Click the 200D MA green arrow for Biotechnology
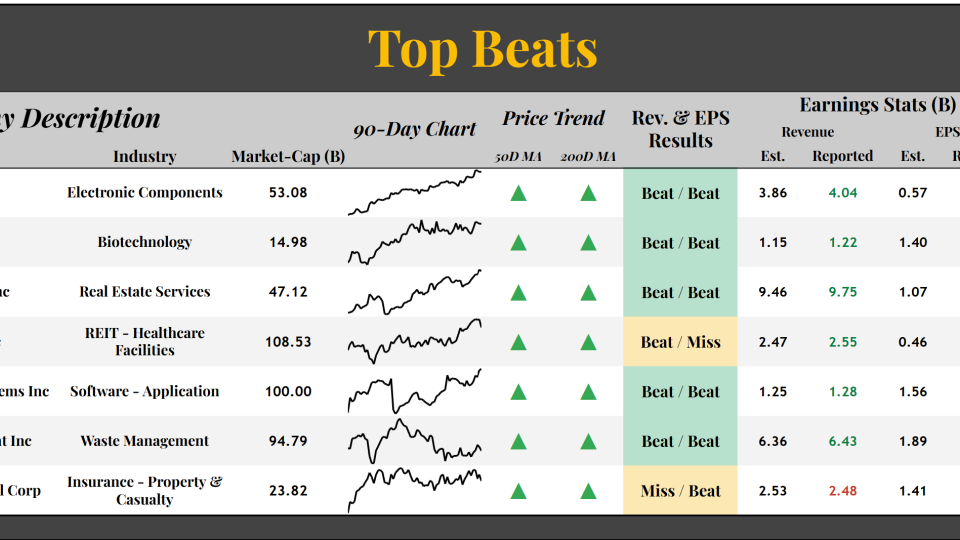 pyautogui.click(x=588, y=243)
